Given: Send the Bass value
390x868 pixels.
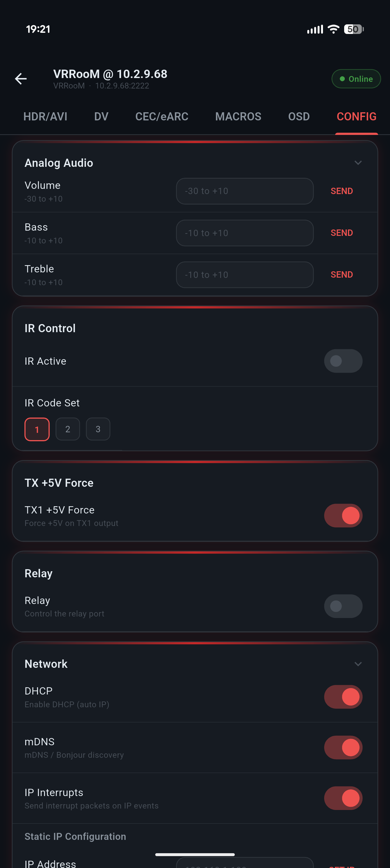Looking at the screenshot, I should pos(342,233).
